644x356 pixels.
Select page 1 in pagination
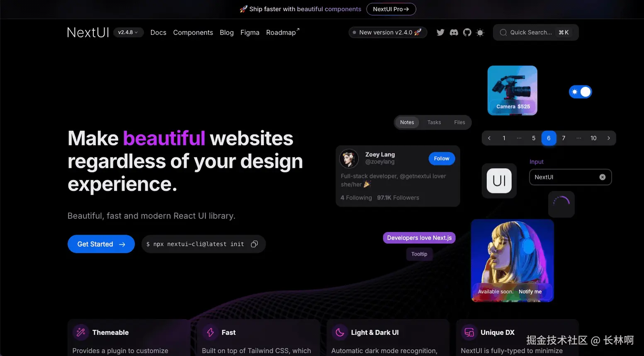tap(504, 138)
